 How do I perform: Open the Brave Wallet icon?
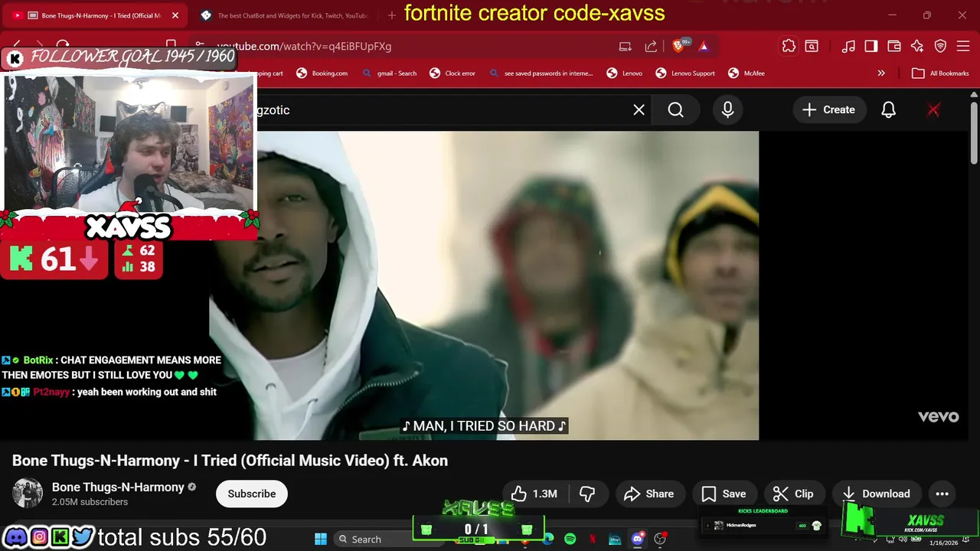click(x=894, y=47)
